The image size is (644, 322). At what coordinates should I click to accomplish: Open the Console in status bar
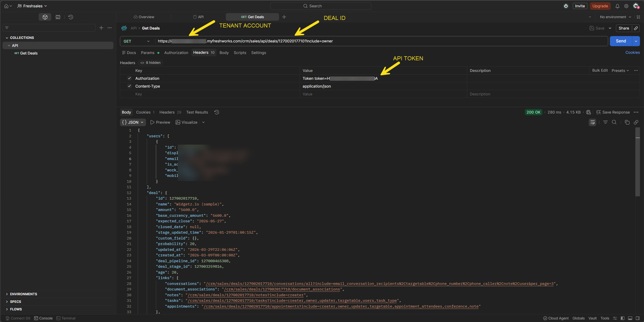43,318
